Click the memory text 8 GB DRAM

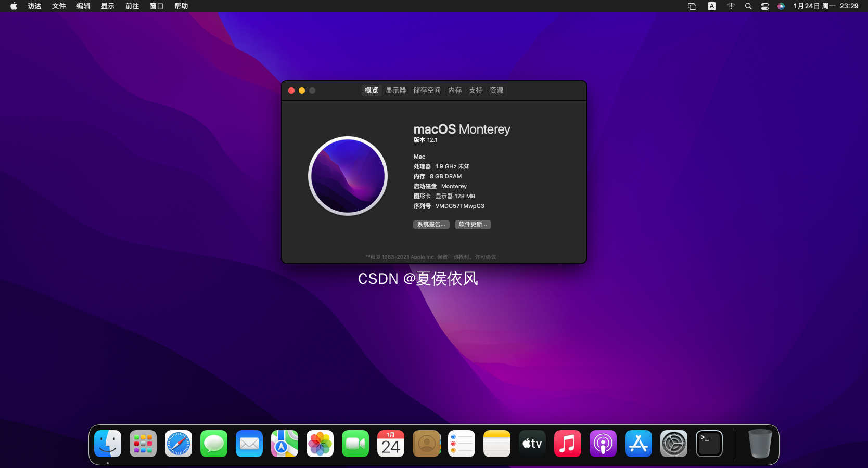click(x=446, y=176)
